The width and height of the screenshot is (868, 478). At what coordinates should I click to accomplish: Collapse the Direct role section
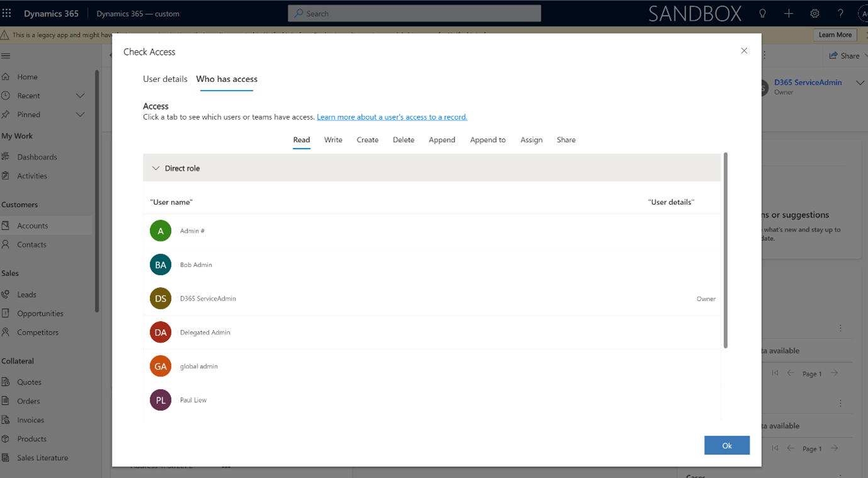(x=156, y=168)
